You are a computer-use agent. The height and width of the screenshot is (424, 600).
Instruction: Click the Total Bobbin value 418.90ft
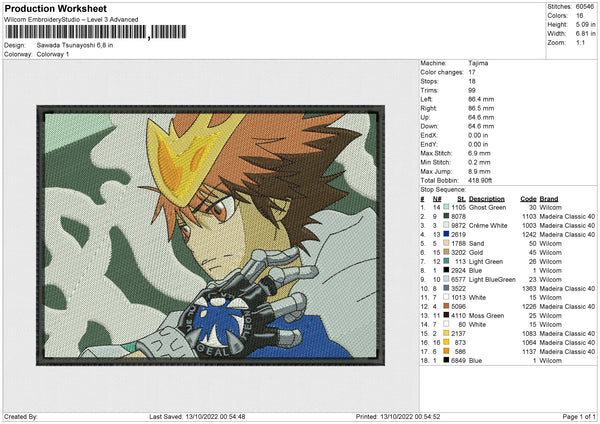(x=480, y=180)
